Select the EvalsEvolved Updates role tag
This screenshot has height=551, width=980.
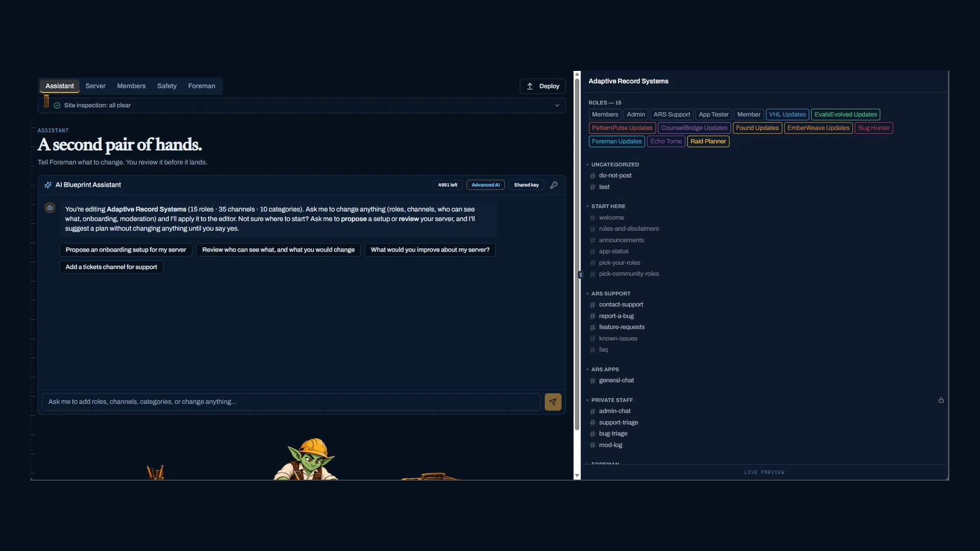coord(846,115)
